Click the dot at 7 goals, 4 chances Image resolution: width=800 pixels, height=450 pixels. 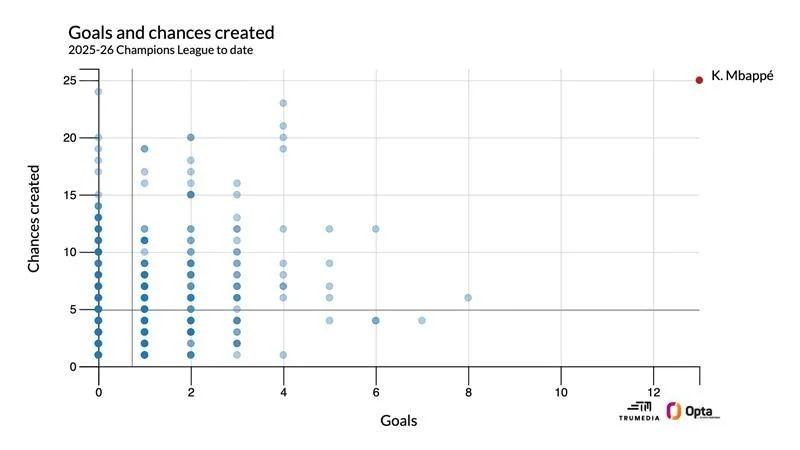point(422,321)
